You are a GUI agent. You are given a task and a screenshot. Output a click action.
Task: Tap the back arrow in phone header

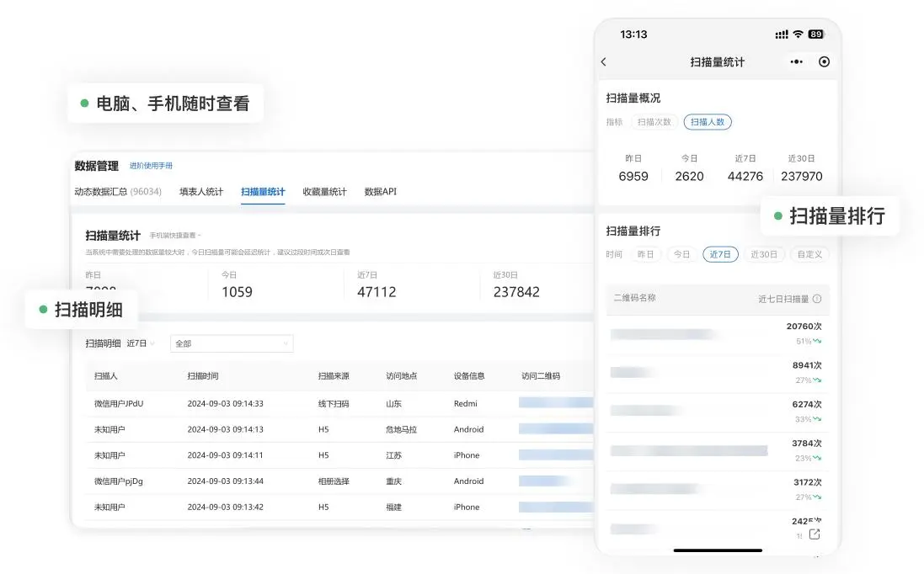[x=603, y=61]
